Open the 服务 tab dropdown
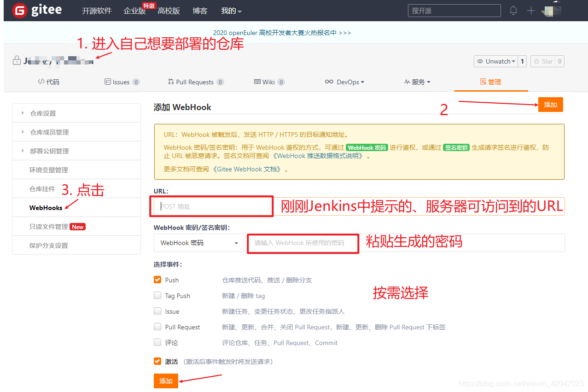Screen dimensions: 588x392 tap(417, 82)
